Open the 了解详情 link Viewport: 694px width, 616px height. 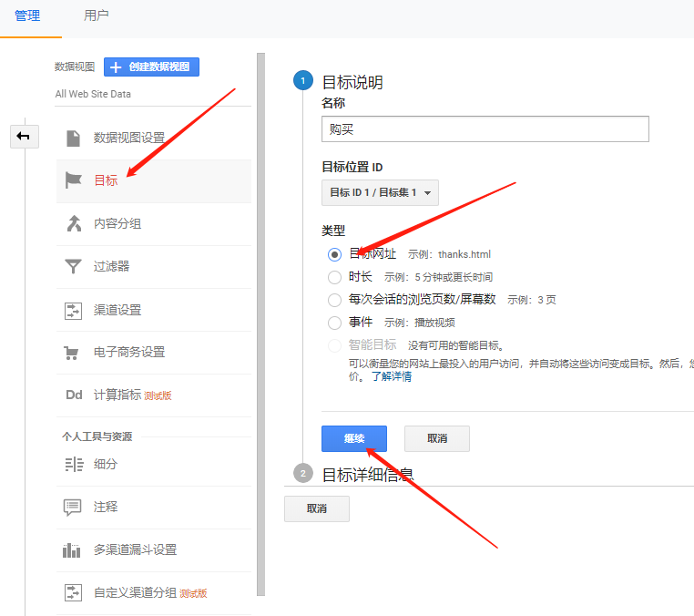click(392, 376)
